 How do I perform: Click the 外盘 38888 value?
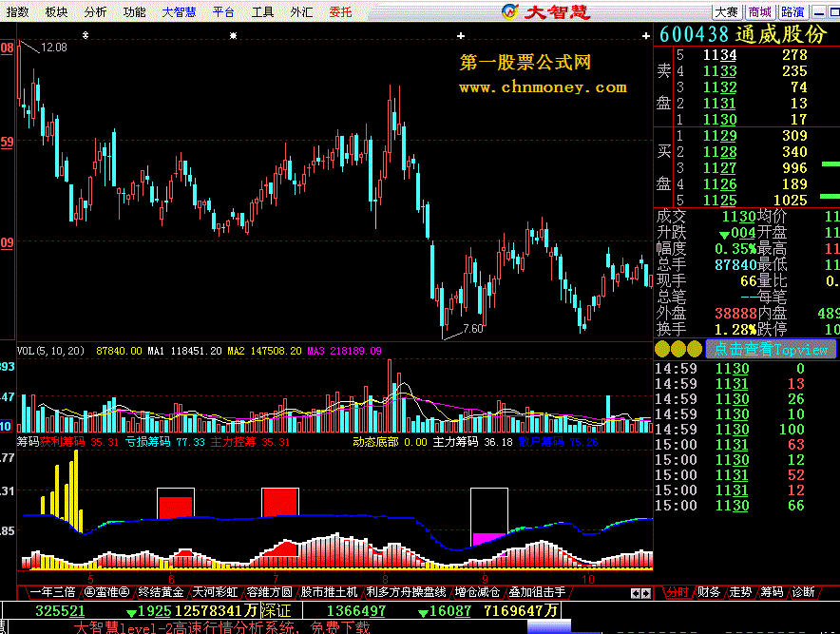[735, 313]
